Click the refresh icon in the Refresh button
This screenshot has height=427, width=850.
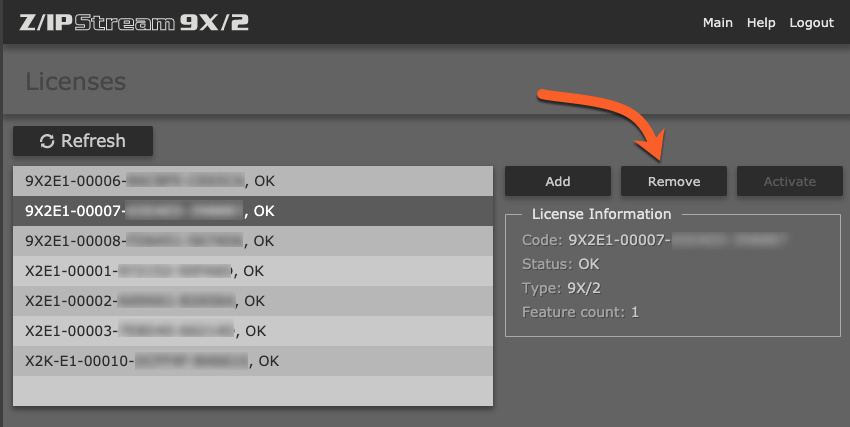click(47, 141)
